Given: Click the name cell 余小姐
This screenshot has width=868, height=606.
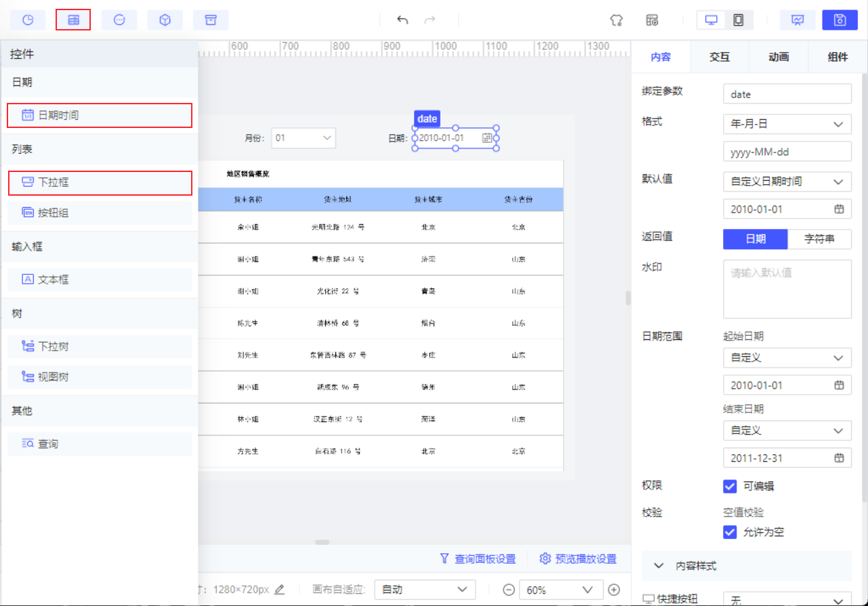Looking at the screenshot, I should (248, 228).
